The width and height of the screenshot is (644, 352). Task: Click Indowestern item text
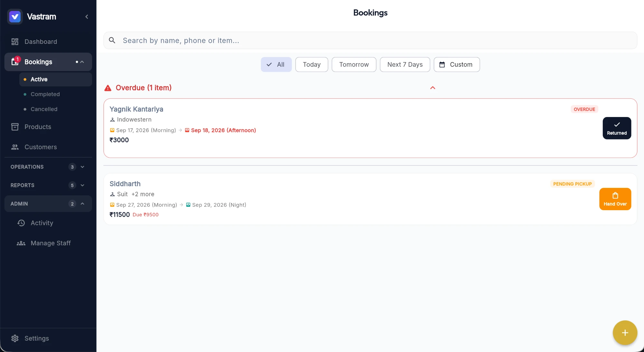coord(134,120)
